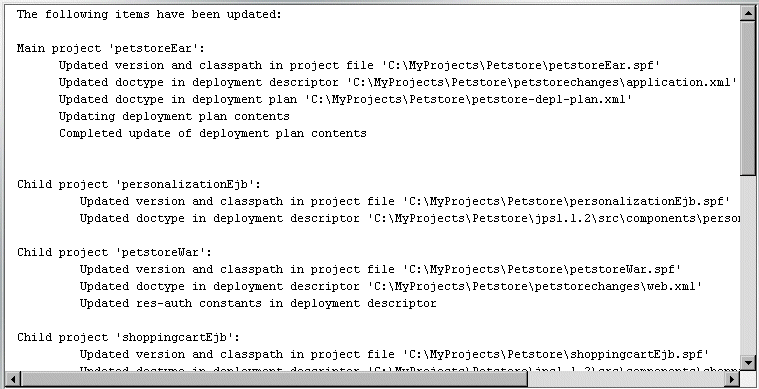Click the "Child project 'petstoreWar'" heading
759x389 pixels.
point(114,253)
